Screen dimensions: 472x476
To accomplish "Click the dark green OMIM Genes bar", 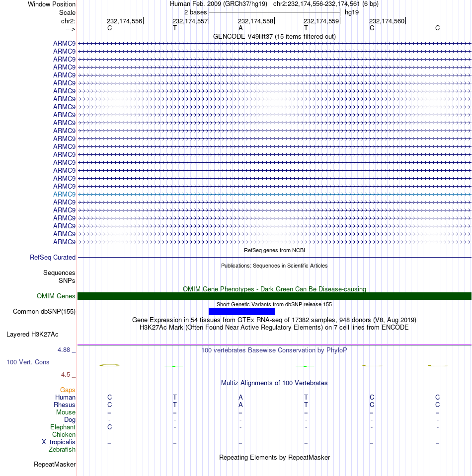I will point(274,296).
